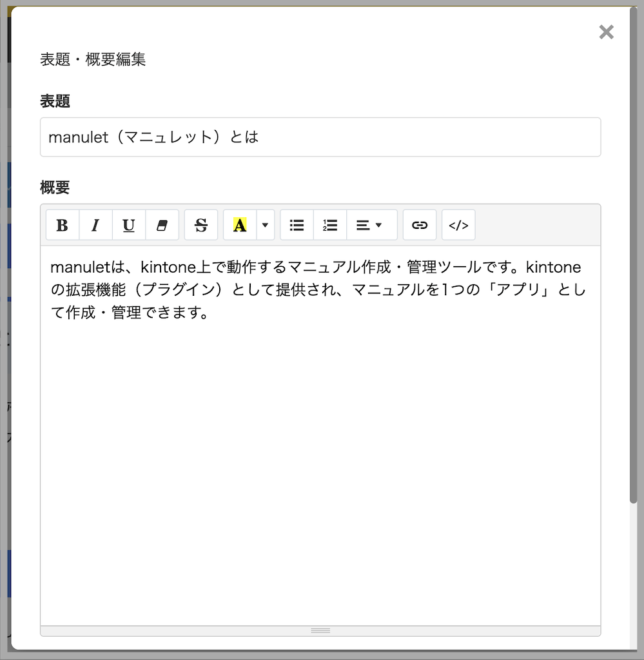Apply italic style with the I button
644x660 pixels.
coord(95,225)
